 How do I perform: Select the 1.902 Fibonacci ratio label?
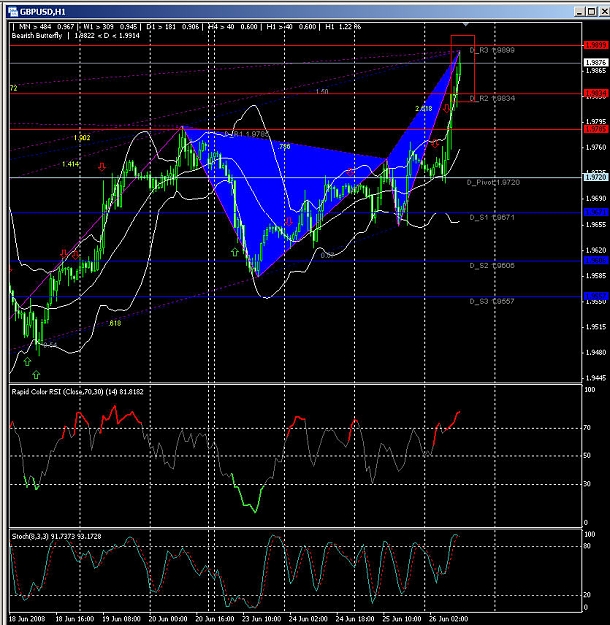click(82, 138)
